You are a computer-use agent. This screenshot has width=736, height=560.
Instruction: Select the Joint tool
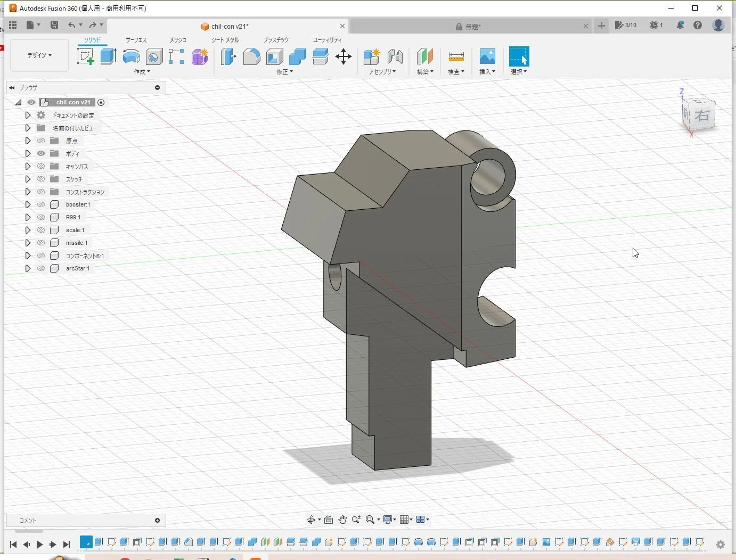pos(395,56)
